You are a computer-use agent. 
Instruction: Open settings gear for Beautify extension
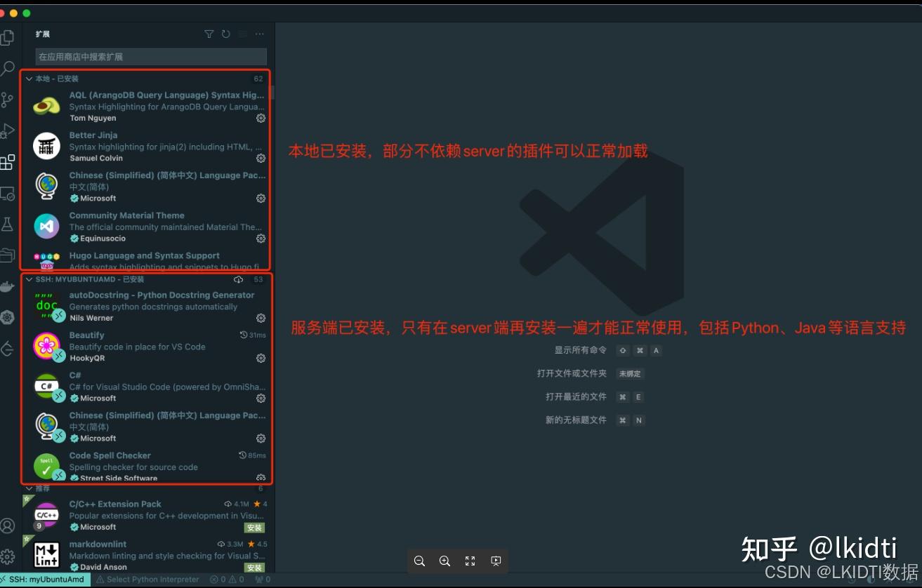pyautogui.click(x=261, y=358)
